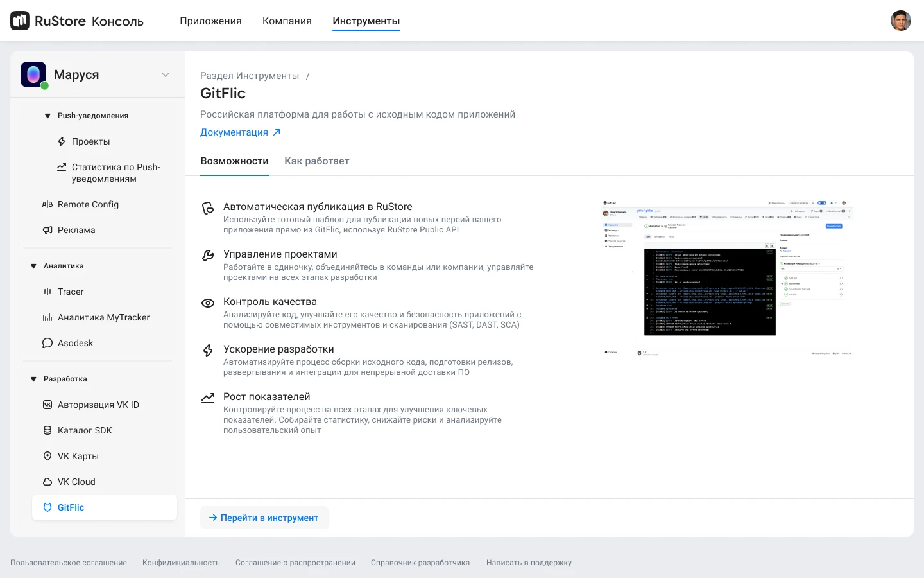The image size is (924, 578).
Task: Click Написать в поддержку link
Action: 529,563
